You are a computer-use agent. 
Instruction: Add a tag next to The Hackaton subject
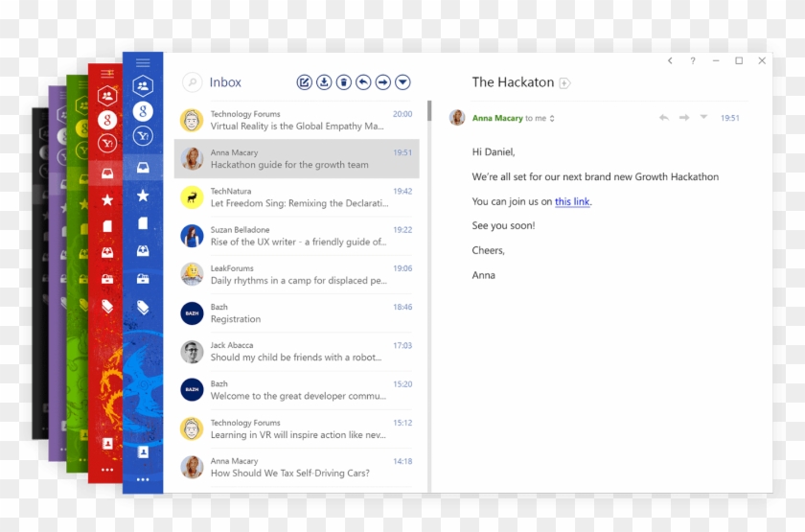pos(564,83)
